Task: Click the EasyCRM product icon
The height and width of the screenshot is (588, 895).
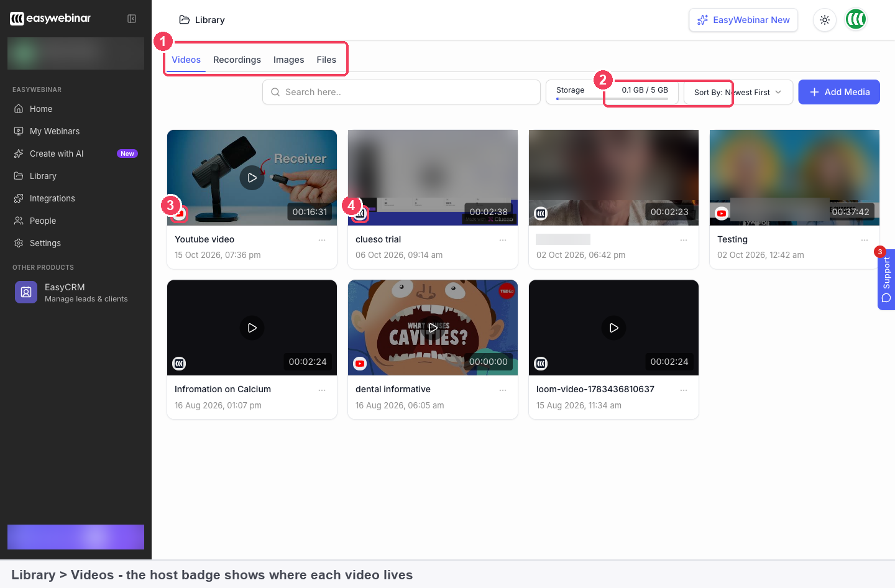Action: click(x=26, y=292)
